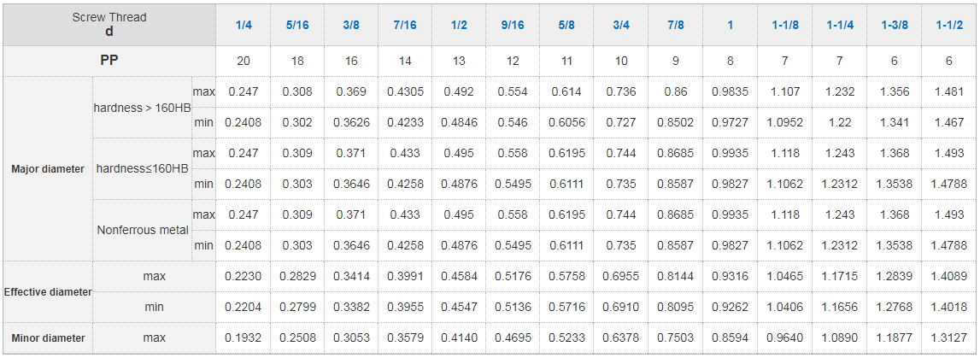Open the 3/4 thread size link
This screenshot has height=358, width=980.
[x=621, y=26]
